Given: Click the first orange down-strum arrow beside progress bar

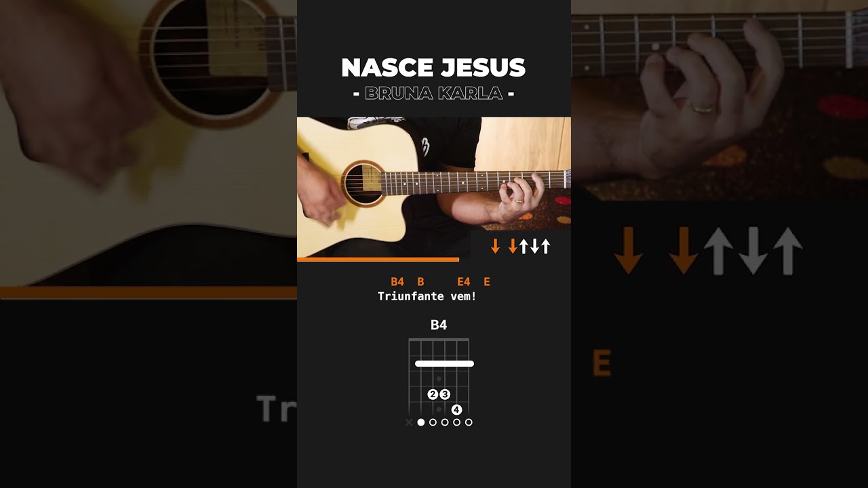Looking at the screenshot, I should pyautogui.click(x=495, y=247).
